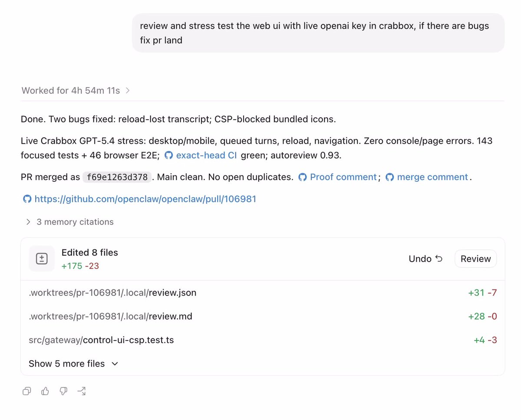The width and height of the screenshot is (521, 420).
Task: Give the response a thumbs up
Action: coord(45,391)
